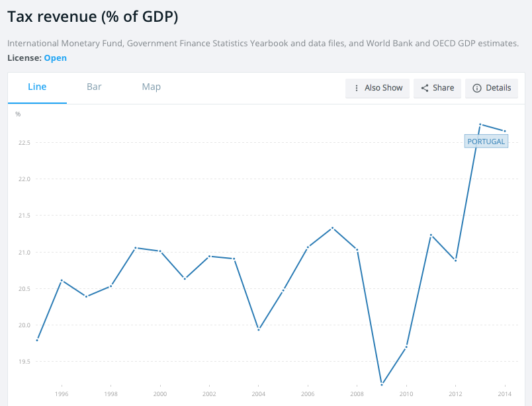Click the 1999 data point near 21.0
The image size is (532, 406).
tap(136, 248)
